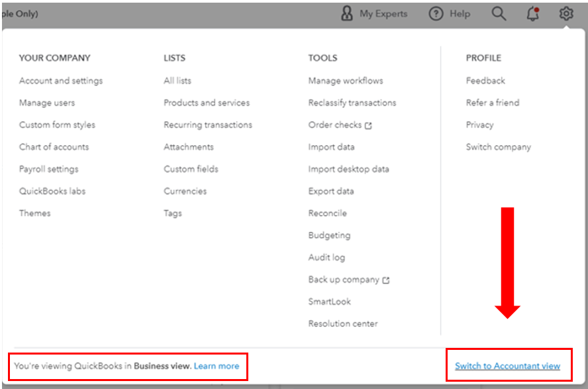Open Resolution center

coord(343,324)
